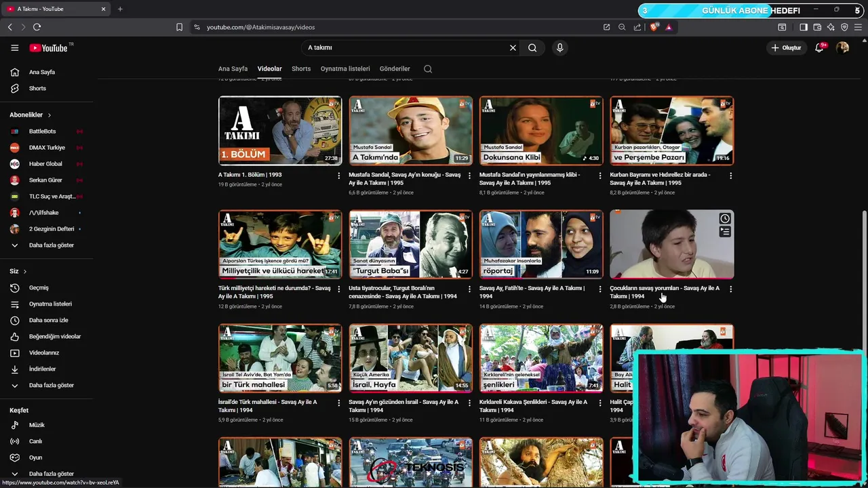Image resolution: width=868 pixels, height=488 pixels.
Task: Open more options for Türk milliyetçi hareketi video
Action: (339, 289)
